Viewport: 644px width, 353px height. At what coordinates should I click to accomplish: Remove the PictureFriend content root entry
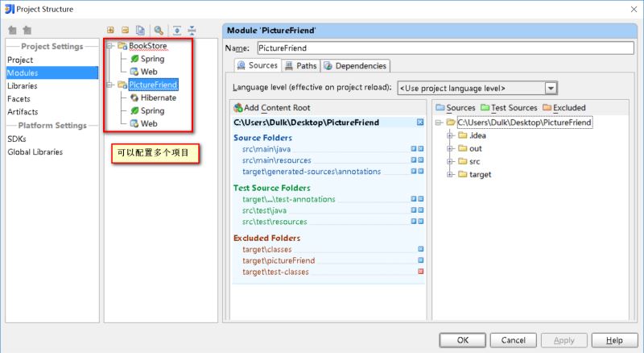[420, 123]
